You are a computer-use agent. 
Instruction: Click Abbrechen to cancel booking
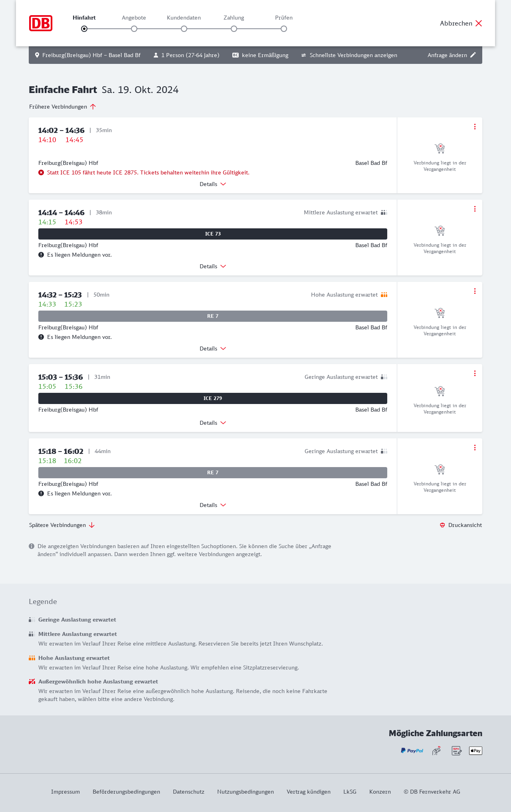[461, 23]
